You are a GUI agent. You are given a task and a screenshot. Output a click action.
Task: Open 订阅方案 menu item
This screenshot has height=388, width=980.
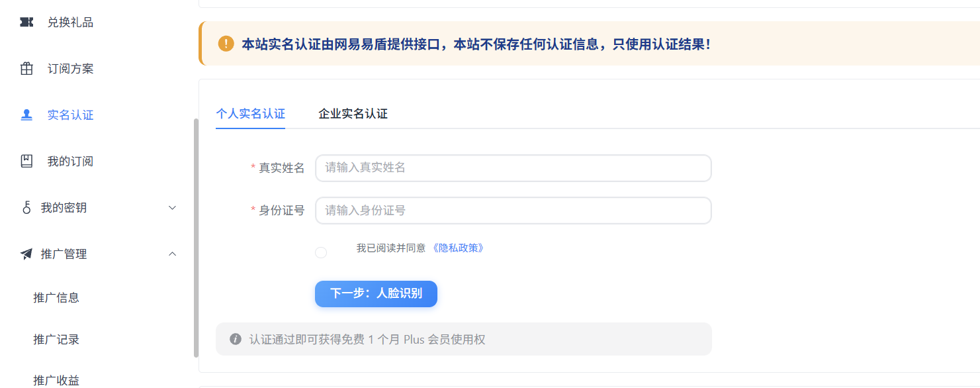[x=70, y=69]
